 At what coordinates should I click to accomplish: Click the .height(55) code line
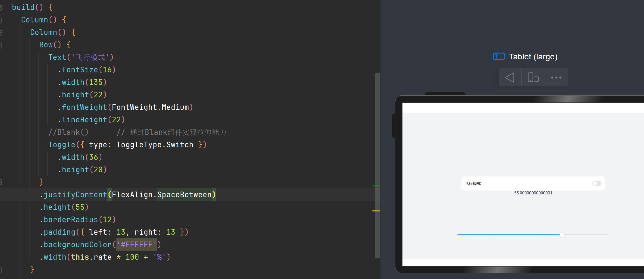coord(64,207)
